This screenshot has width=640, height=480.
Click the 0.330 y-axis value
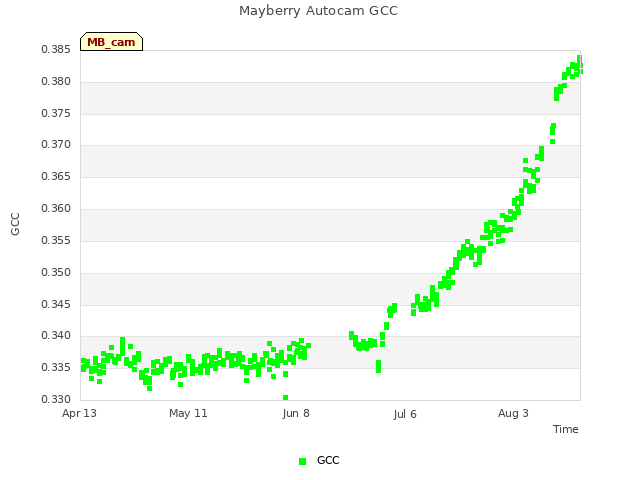tap(56, 399)
